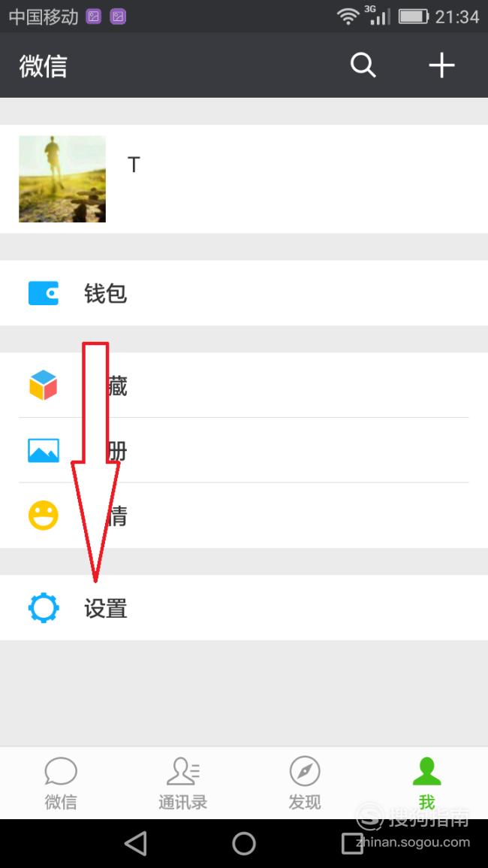Screen dimensions: 488x868
Task: Tap the Android home circle button
Action: tap(244, 844)
